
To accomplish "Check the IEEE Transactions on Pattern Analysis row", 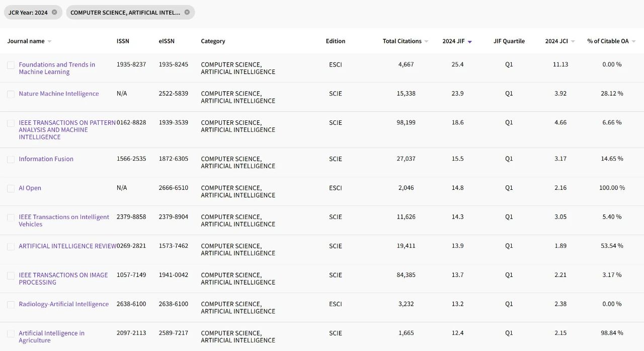I will (11, 123).
